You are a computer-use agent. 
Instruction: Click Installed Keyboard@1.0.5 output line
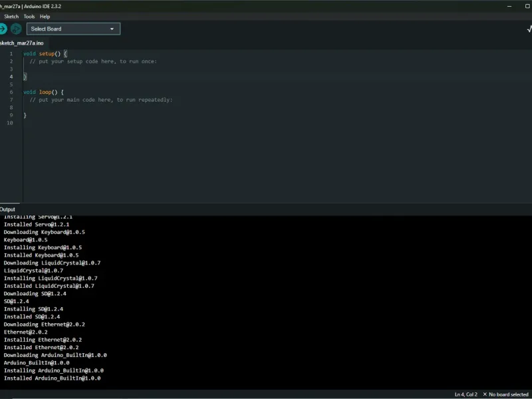click(41, 255)
